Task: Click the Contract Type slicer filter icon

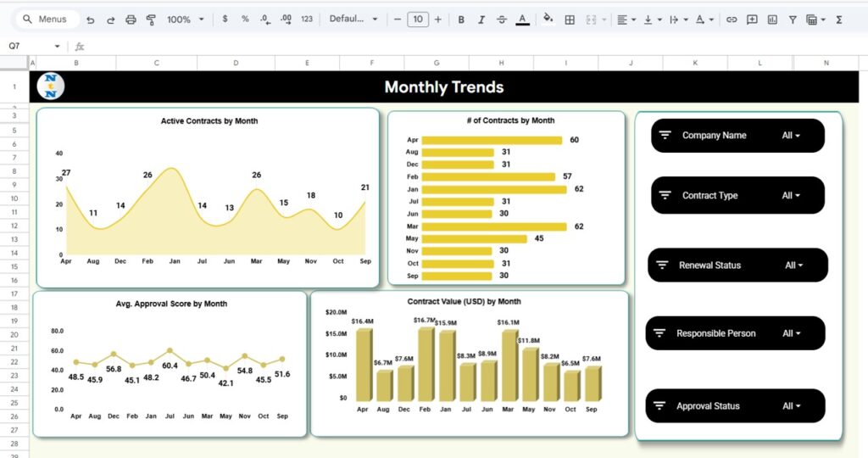Action: (665, 195)
